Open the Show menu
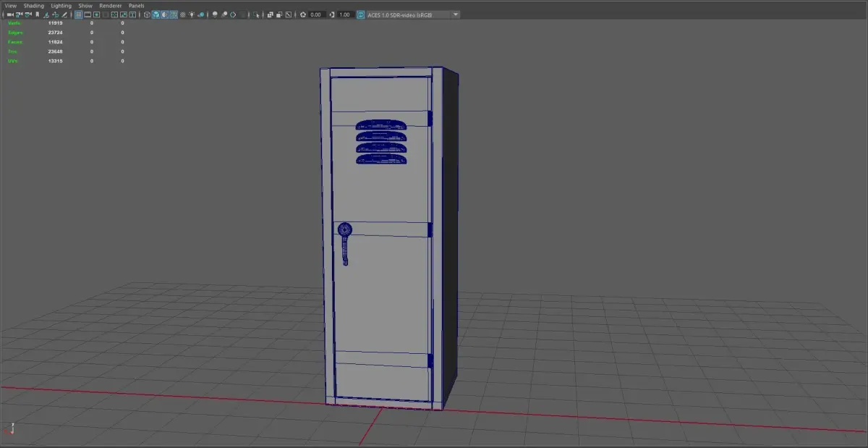868x448 pixels. pos(85,5)
